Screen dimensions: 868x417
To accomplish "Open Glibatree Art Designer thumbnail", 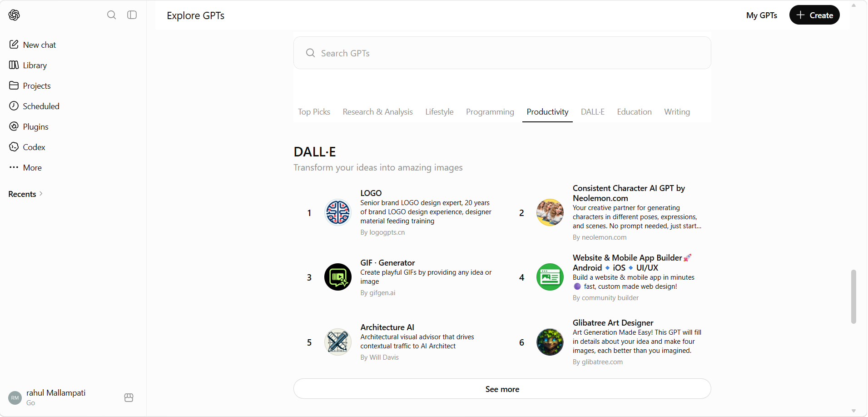I will (550, 342).
